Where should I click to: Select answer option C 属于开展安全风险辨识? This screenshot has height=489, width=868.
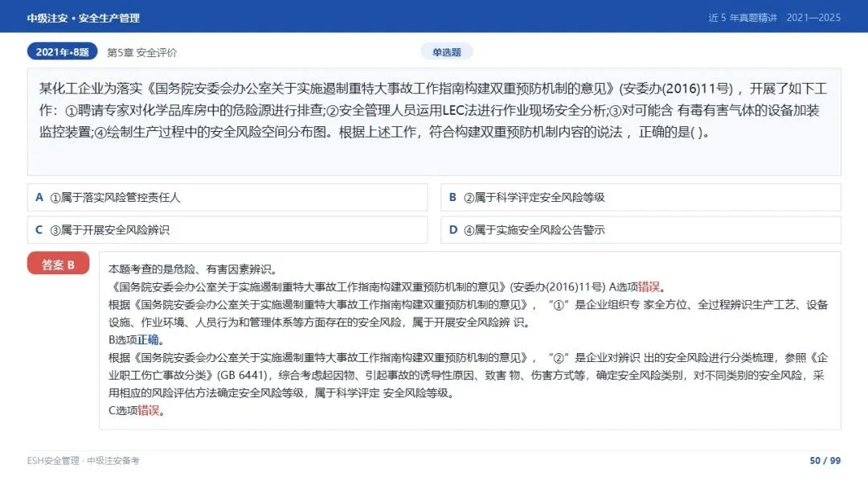(x=227, y=230)
